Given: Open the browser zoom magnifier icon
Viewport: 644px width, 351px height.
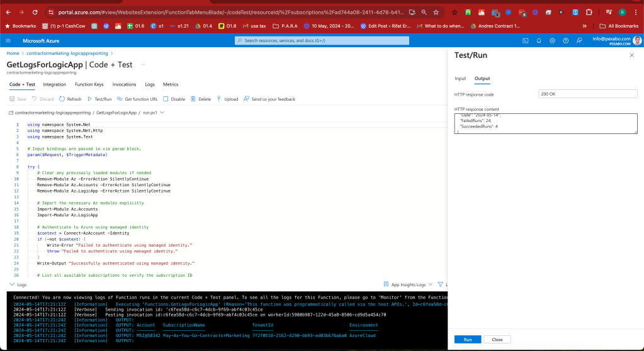Looking at the screenshot, I should tap(424, 13).
